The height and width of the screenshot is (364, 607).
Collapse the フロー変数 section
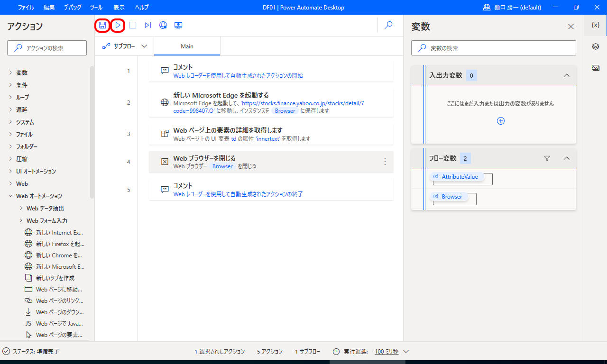566,158
